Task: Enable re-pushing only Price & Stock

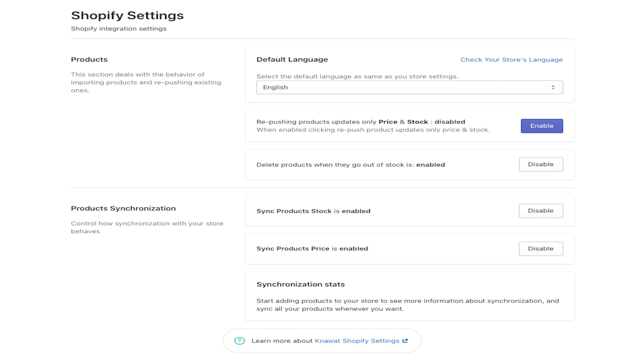Action: pyautogui.click(x=542, y=126)
